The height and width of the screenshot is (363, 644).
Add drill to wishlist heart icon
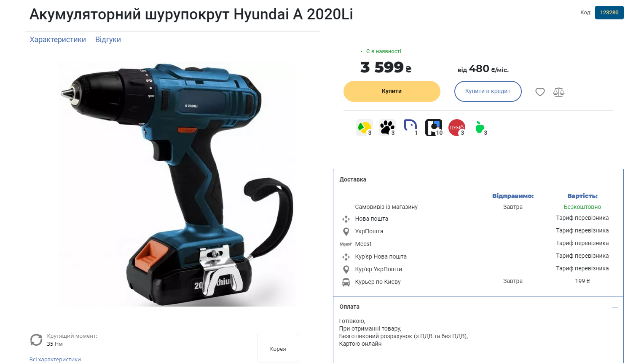540,92
